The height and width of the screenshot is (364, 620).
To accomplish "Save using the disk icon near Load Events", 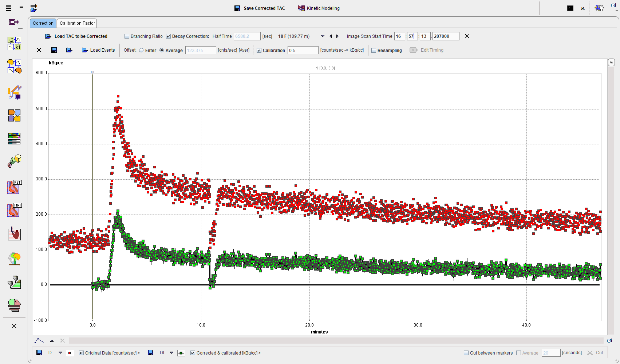I will tap(54, 50).
